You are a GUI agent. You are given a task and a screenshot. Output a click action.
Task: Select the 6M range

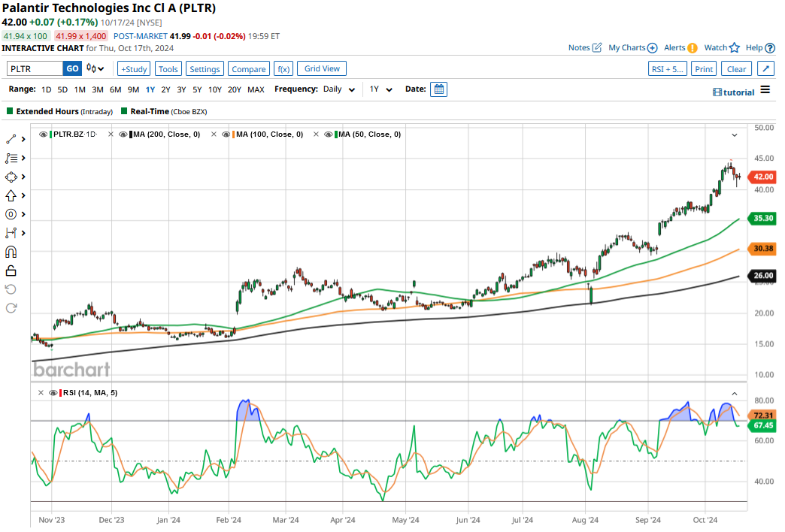pos(115,89)
